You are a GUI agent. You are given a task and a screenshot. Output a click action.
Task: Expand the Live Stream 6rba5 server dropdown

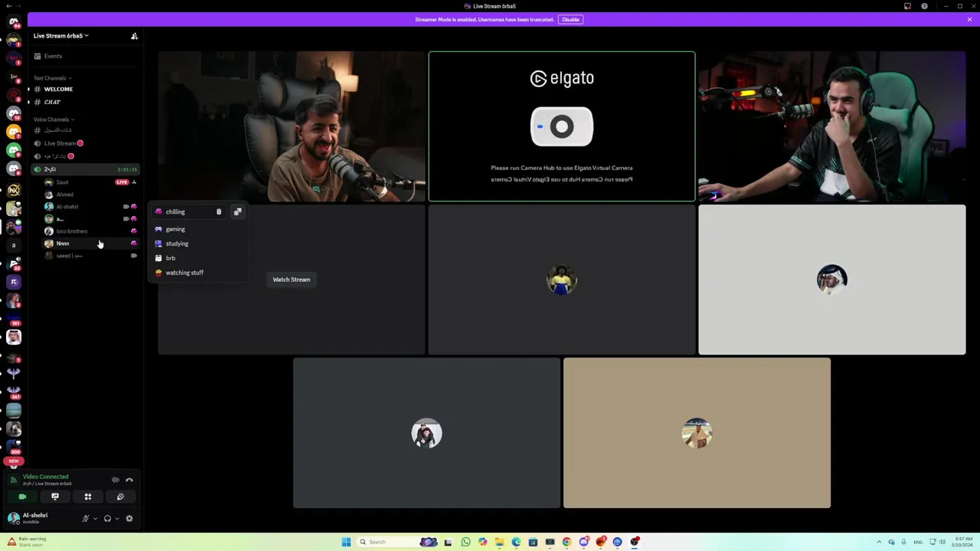(x=61, y=36)
